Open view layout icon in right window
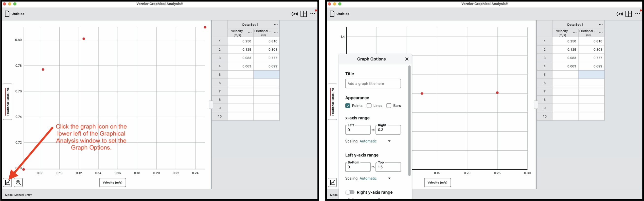The width and height of the screenshot is (644, 201). pyautogui.click(x=628, y=14)
